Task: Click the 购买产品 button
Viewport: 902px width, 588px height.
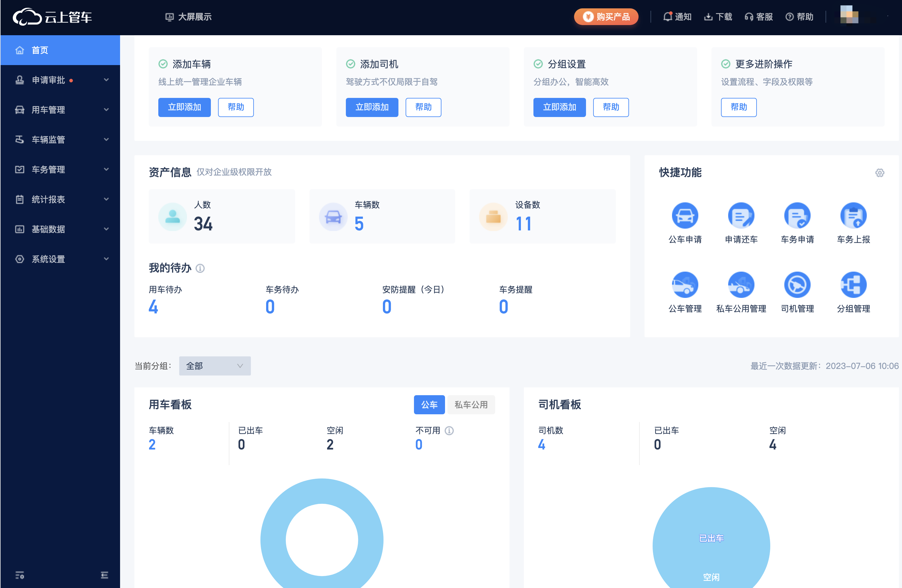Action: tap(606, 17)
